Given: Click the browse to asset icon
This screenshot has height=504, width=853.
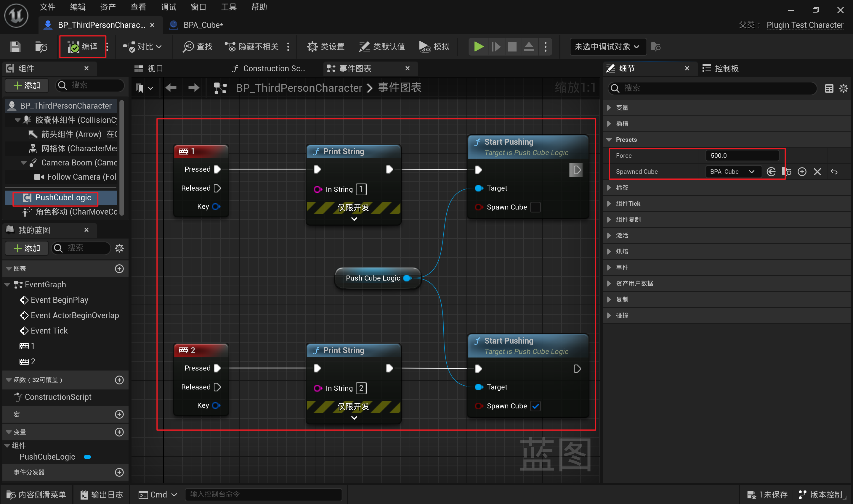Looking at the screenshot, I should click(41, 46).
